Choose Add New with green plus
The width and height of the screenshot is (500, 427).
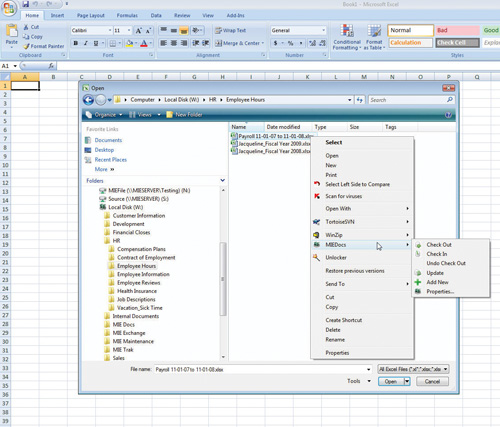[437, 282]
